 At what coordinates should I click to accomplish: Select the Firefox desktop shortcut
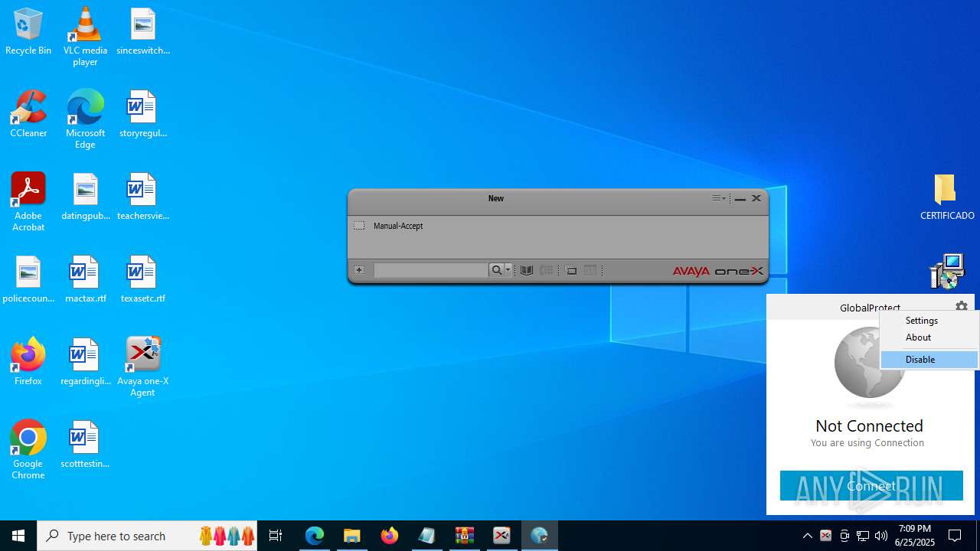tap(28, 361)
